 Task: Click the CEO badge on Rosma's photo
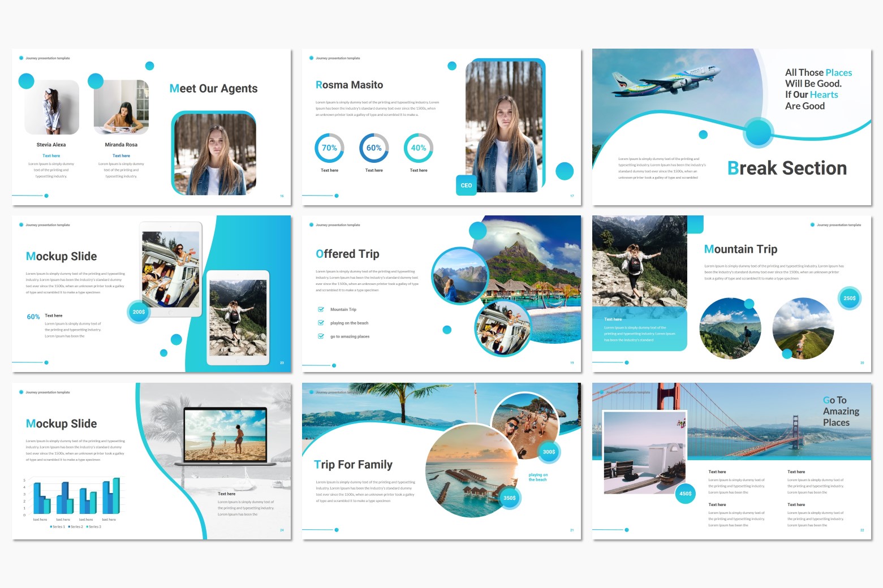point(466,185)
